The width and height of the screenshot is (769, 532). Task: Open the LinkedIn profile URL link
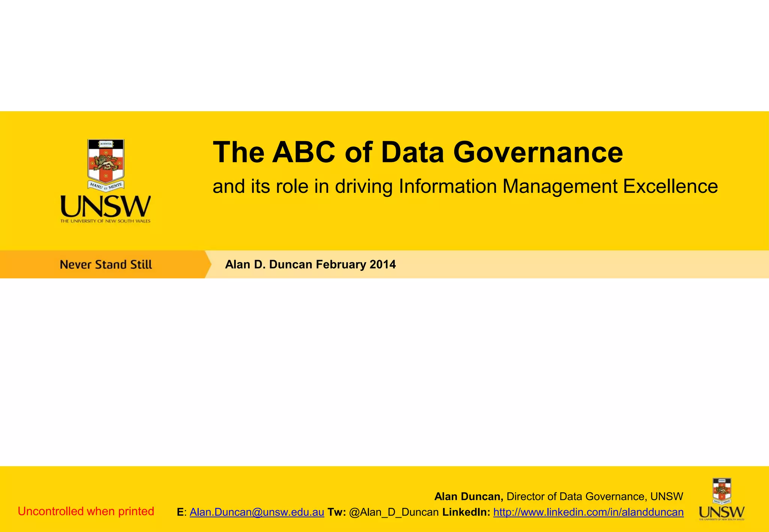tap(588, 512)
